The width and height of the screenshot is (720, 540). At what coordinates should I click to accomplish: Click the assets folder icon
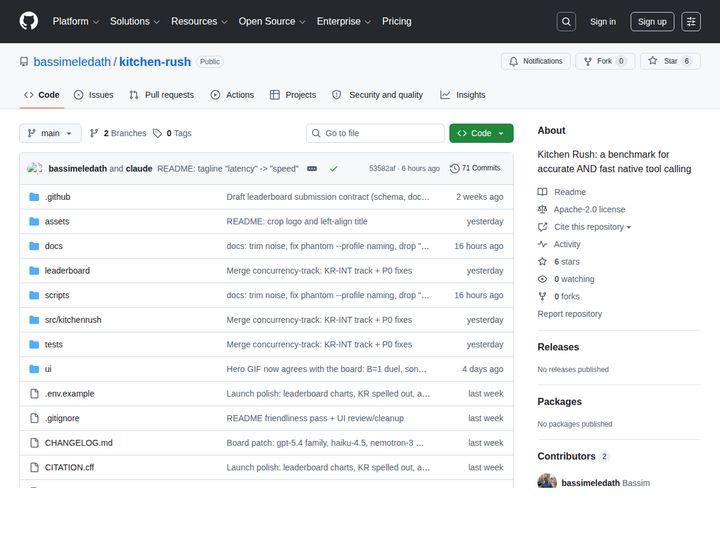[x=34, y=221]
